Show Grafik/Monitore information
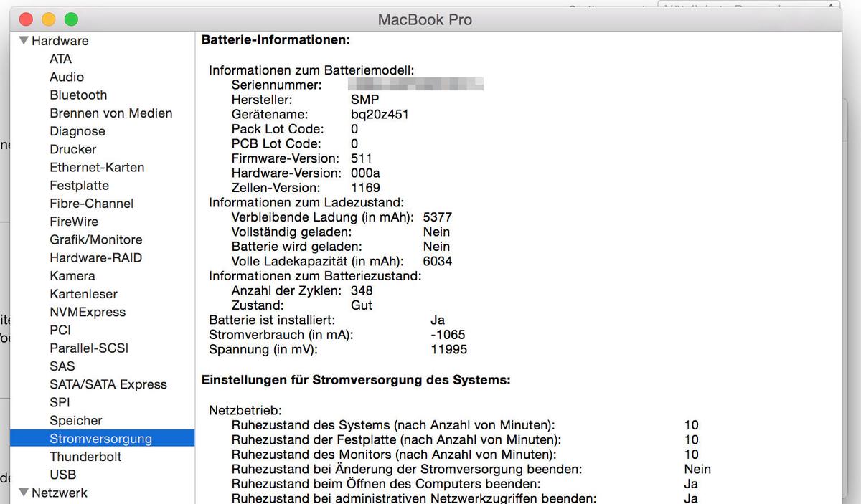861x504 pixels. (96, 239)
